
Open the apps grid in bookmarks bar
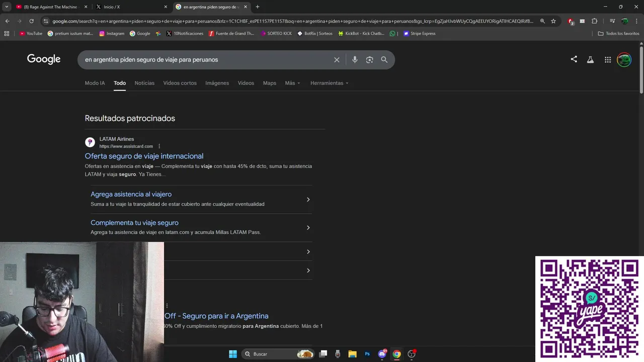(x=7, y=34)
